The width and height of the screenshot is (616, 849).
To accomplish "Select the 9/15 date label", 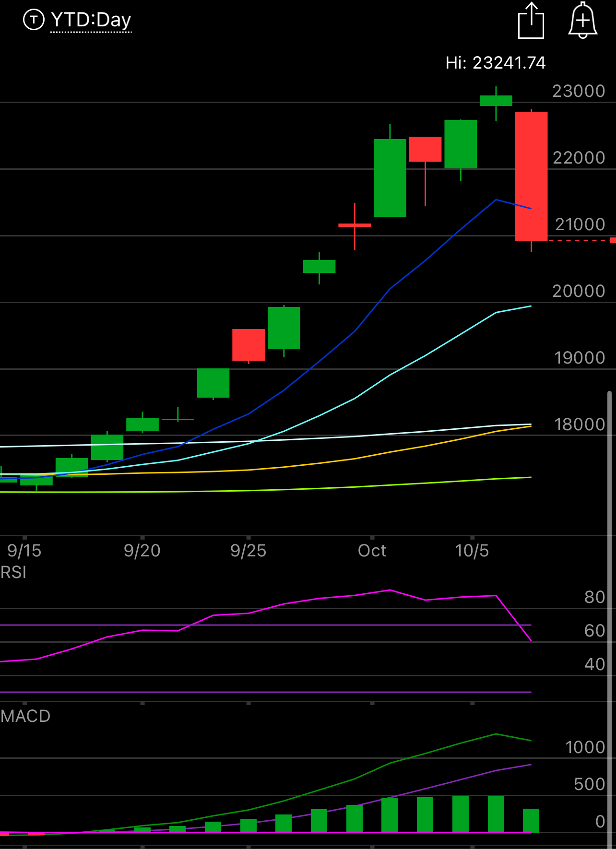I will pyautogui.click(x=24, y=551).
